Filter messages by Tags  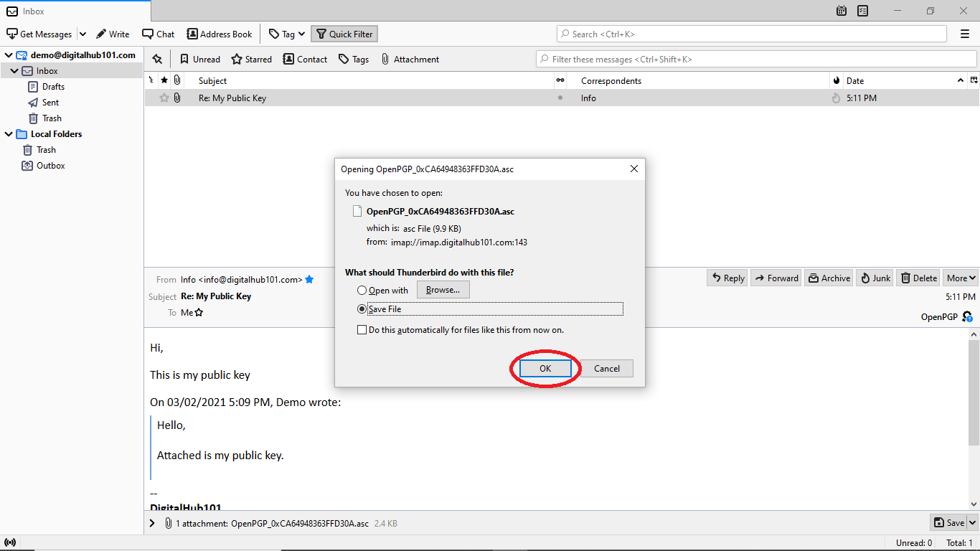[x=354, y=60]
